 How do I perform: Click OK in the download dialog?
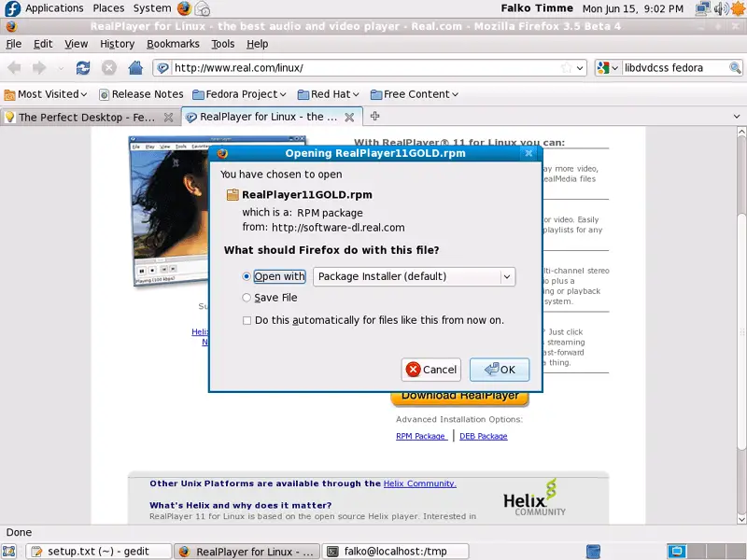pyautogui.click(x=500, y=370)
